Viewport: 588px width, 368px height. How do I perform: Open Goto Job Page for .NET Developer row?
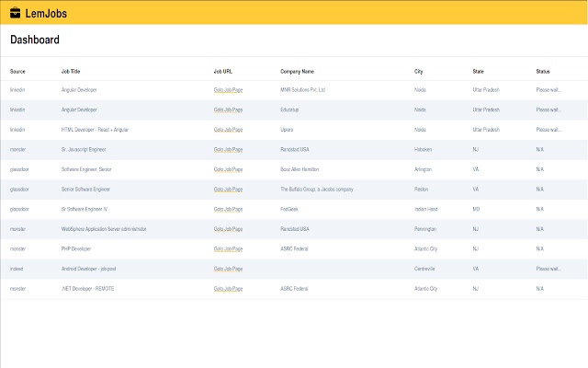[x=228, y=289]
